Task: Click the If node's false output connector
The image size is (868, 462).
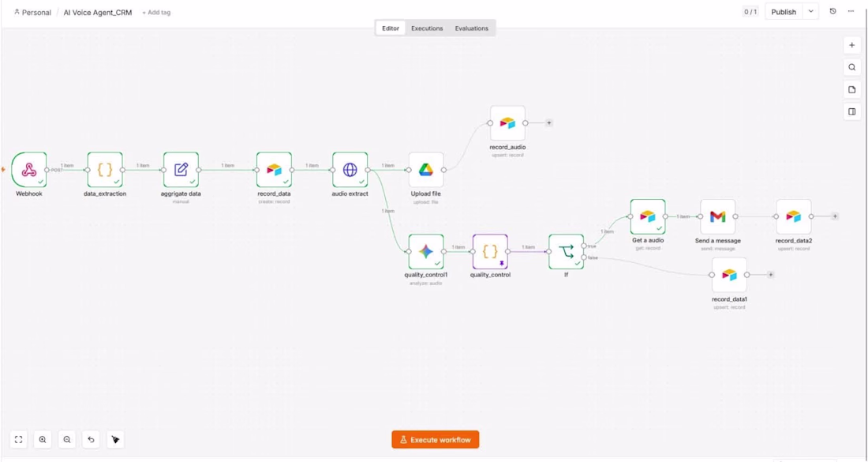Action: 584,257
